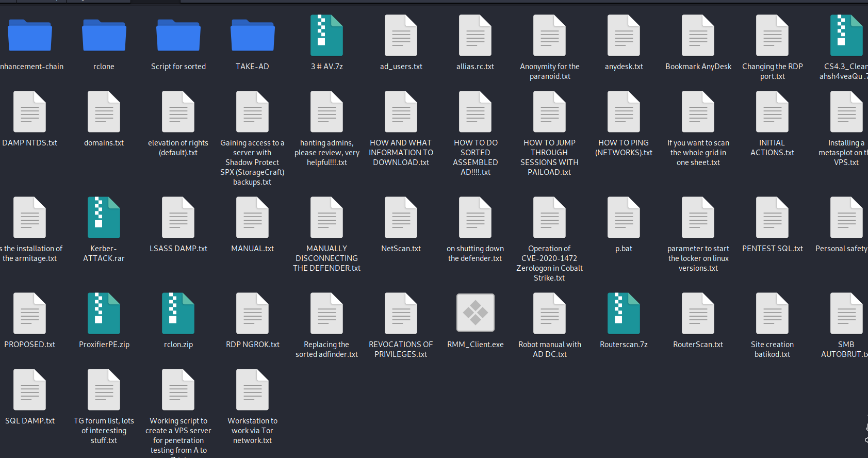Select the file name starting 'Personal safety'
868x458 pixels.
click(x=842, y=249)
